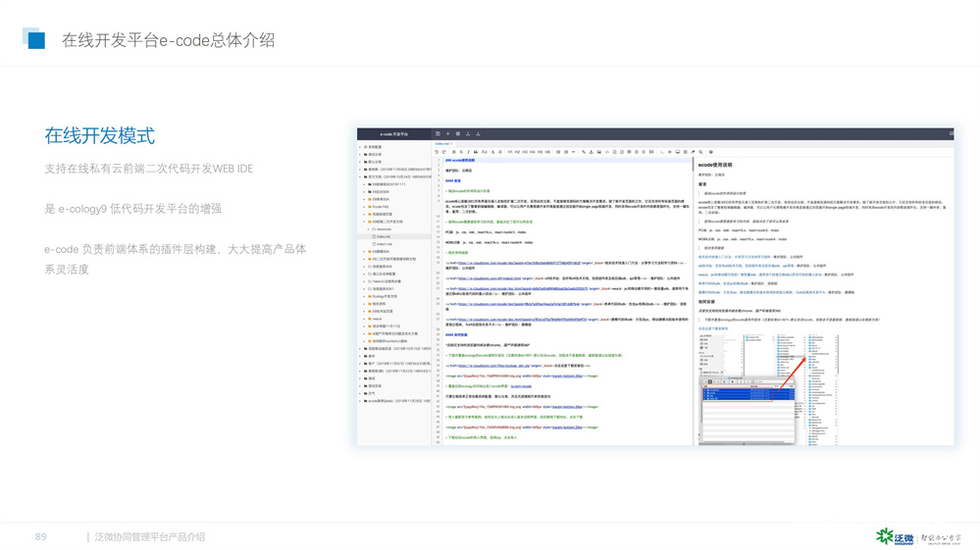Click the Finder screenshot image in preview
Viewport: 980px width, 550px height.
[x=767, y=389]
